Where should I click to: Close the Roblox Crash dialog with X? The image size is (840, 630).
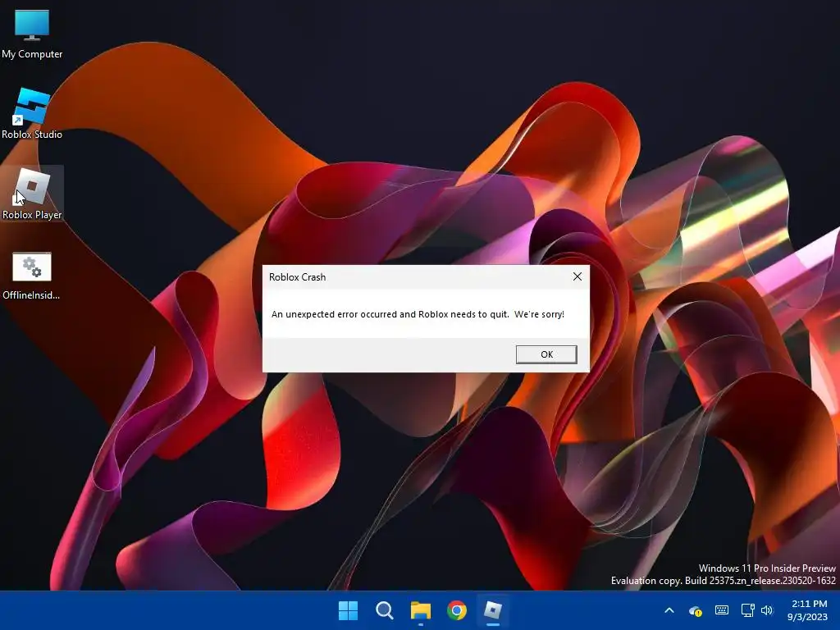pyautogui.click(x=577, y=276)
